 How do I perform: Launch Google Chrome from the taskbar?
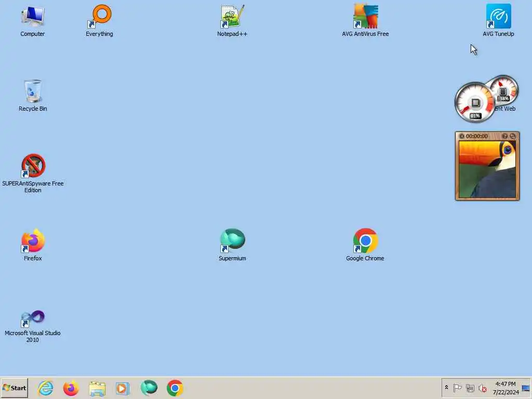click(175, 388)
